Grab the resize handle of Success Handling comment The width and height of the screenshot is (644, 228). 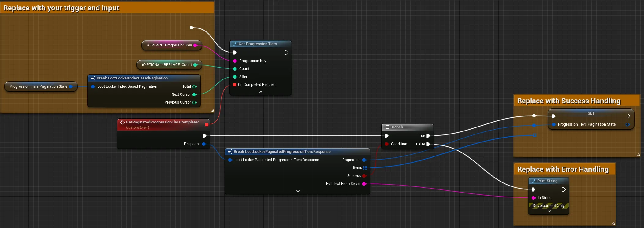638,155
